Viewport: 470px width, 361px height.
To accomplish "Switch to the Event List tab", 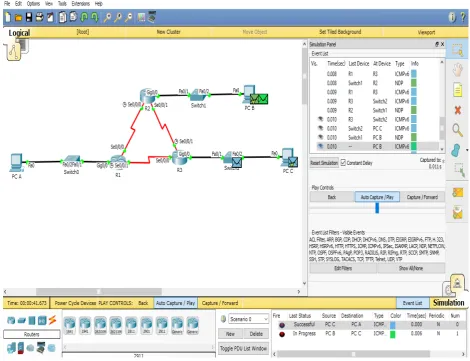I will pos(412,303).
